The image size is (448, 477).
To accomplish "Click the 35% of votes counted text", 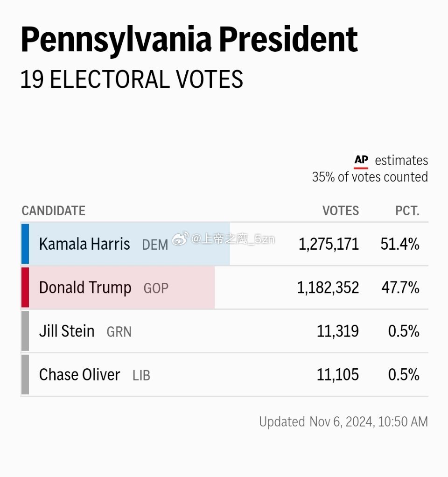I will (370, 177).
